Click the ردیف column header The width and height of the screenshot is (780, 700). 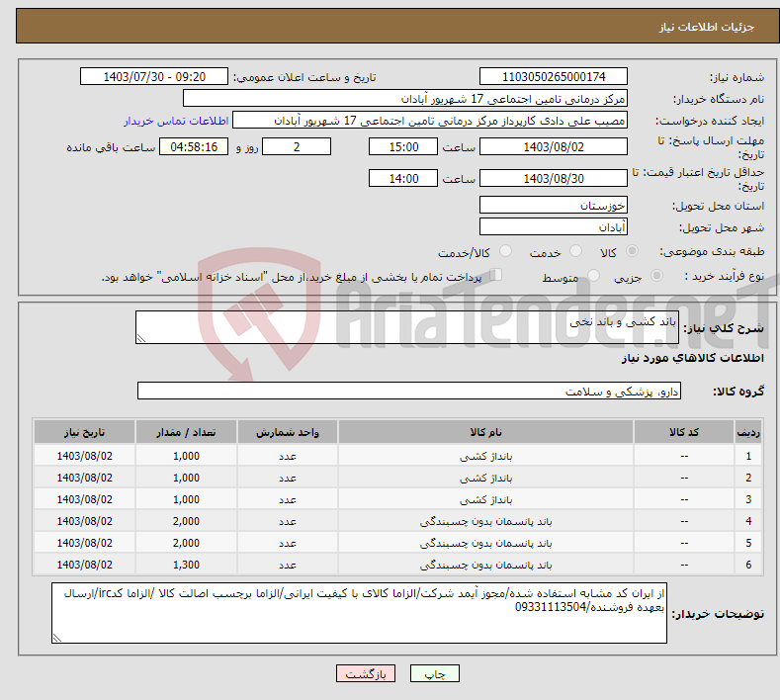coord(748,432)
